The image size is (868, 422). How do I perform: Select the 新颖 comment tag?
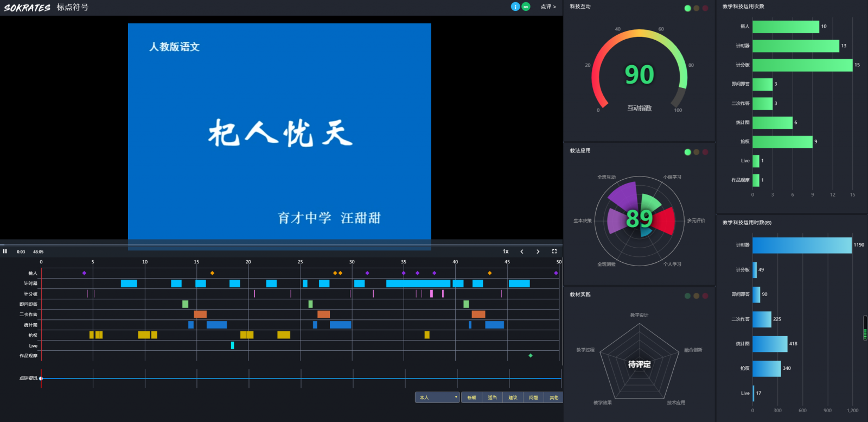(471, 398)
